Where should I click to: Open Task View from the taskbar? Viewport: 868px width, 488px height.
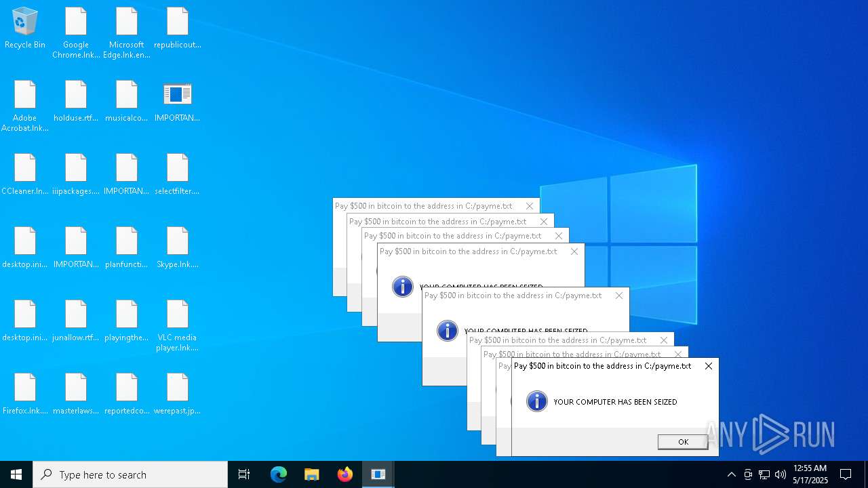244,474
